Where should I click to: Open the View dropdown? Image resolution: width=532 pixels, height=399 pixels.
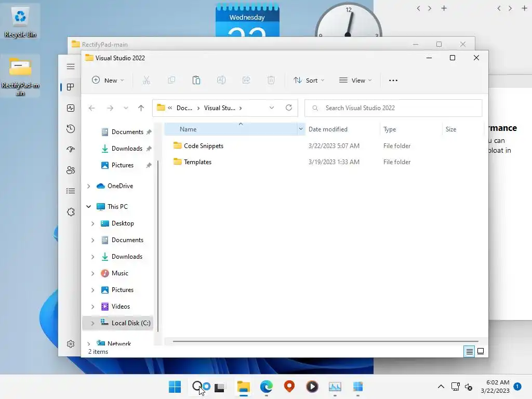coord(355,81)
